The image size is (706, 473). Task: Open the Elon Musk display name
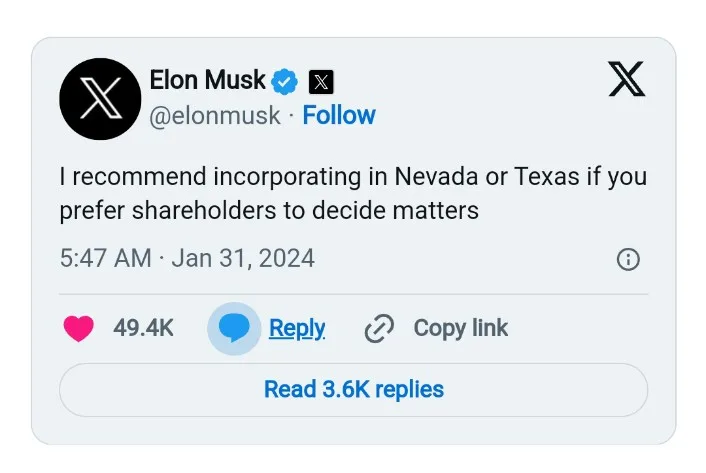[207, 79]
